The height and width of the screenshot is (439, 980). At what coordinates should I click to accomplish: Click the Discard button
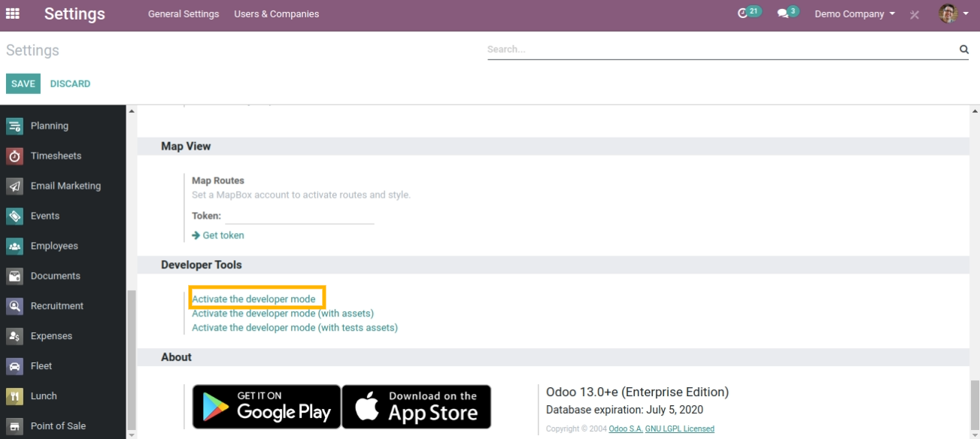point(70,83)
